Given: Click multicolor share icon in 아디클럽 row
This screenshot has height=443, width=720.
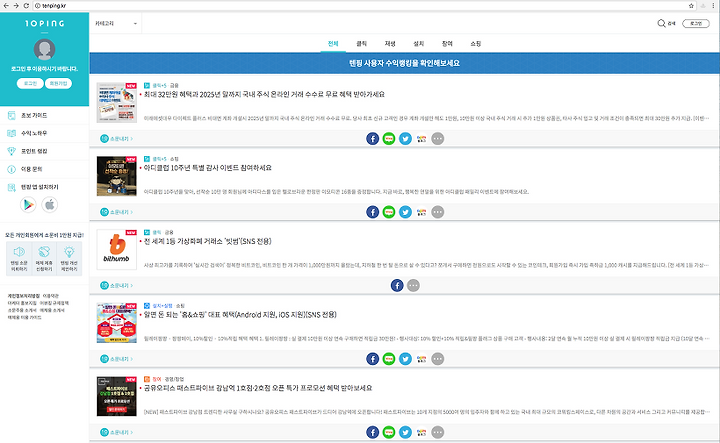Looking at the screenshot, I should pos(422,212).
